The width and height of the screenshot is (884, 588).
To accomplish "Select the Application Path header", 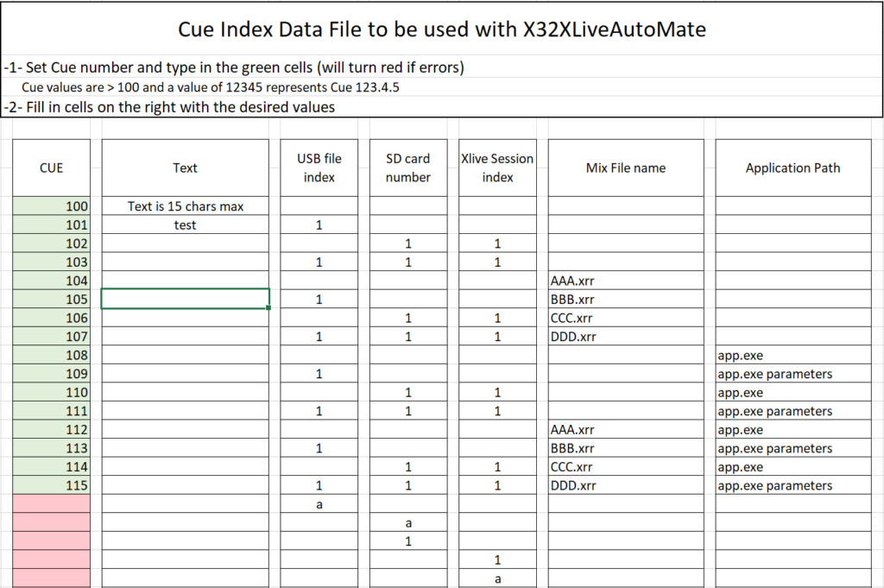I will click(x=793, y=168).
